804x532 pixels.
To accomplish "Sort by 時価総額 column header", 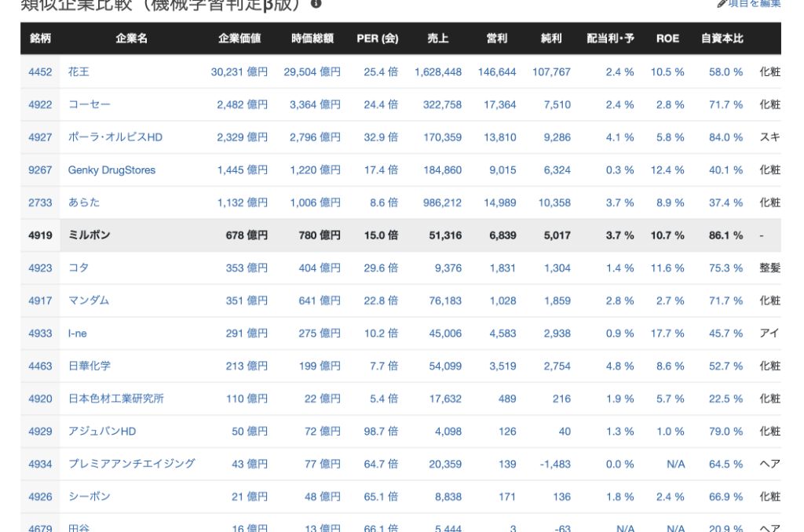I will click(x=312, y=38).
